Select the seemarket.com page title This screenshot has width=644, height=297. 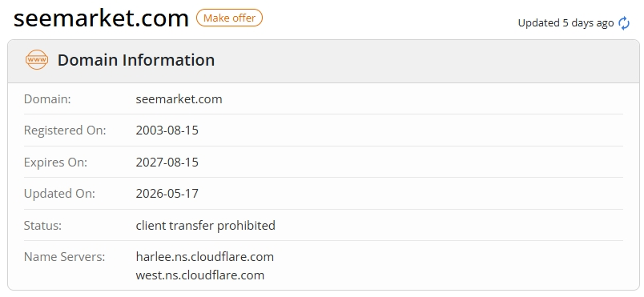point(101,18)
